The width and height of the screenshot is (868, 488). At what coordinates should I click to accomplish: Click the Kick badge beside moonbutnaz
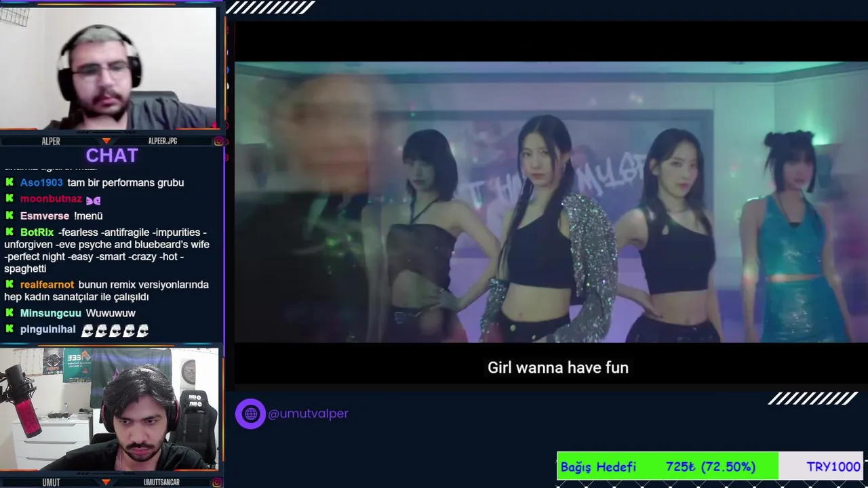point(9,199)
